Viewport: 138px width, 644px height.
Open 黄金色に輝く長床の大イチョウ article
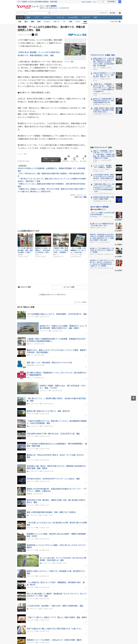coord(48,411)
